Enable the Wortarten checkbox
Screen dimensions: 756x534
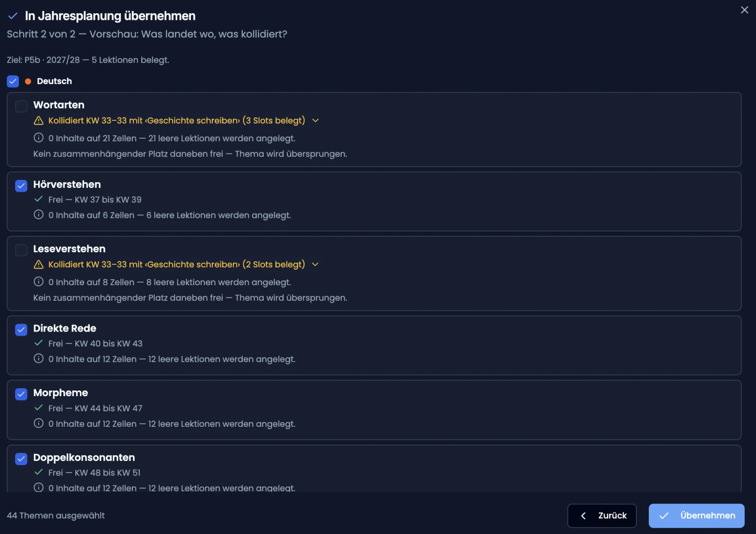click(21, 106)
